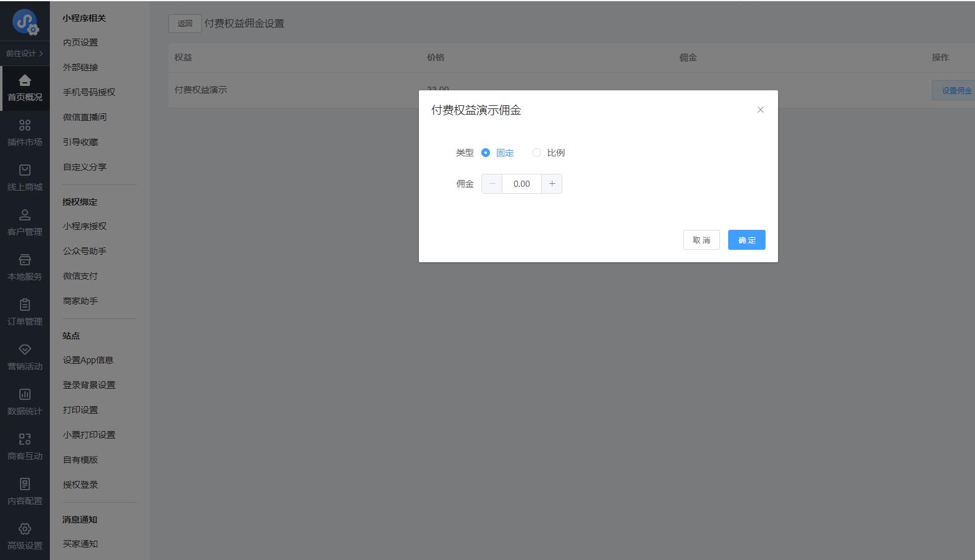Open 打印设置 menu item
This screenshot has width=975, height=560.
80,410
